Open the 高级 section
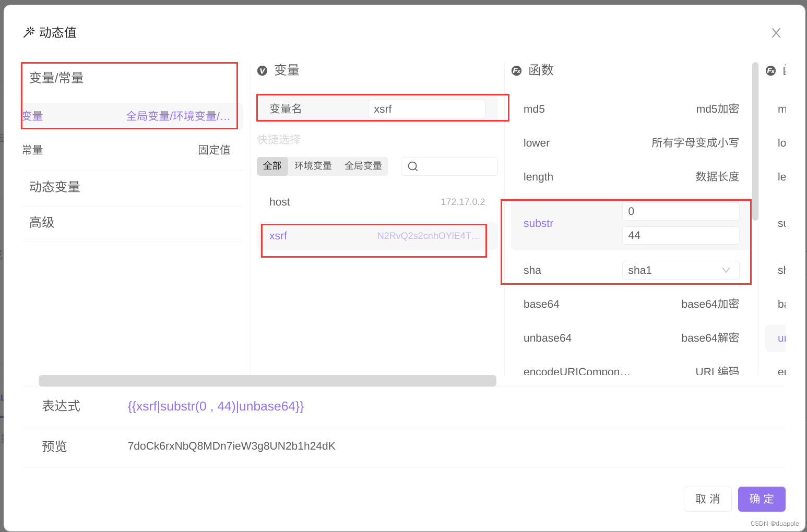Viewport: 807px width, 532px height. [x=132, y=223]
